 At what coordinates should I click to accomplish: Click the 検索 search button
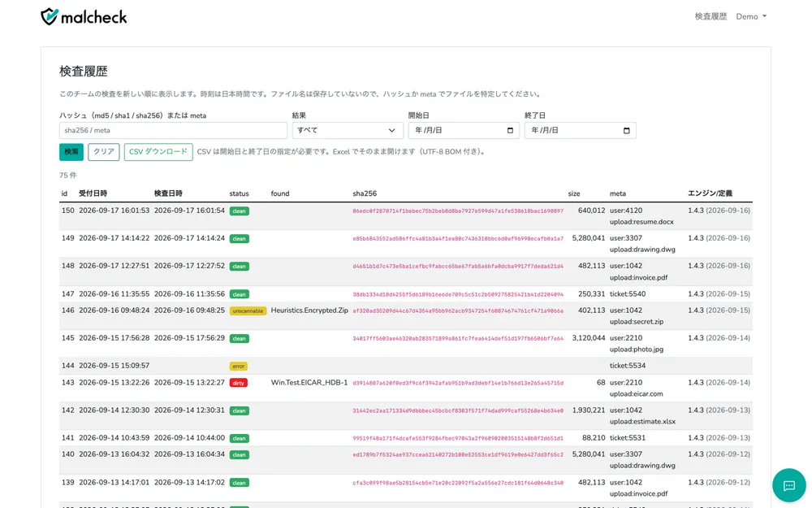click(71, 152)
